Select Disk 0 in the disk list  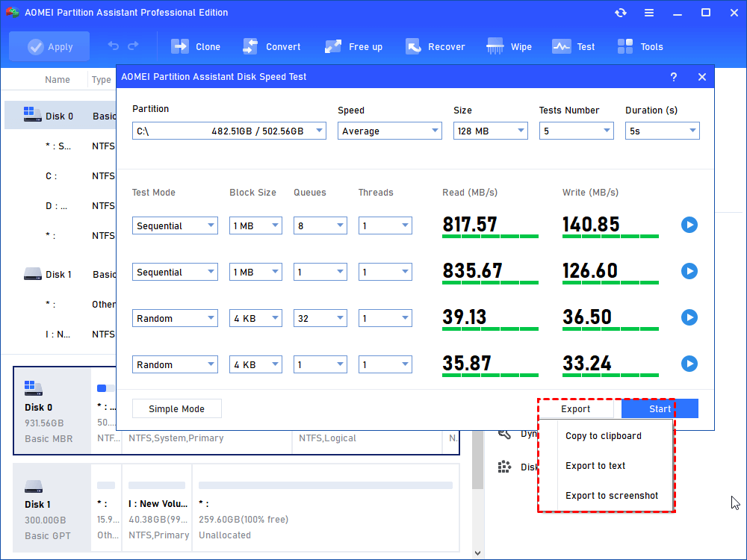click(59, 116)
